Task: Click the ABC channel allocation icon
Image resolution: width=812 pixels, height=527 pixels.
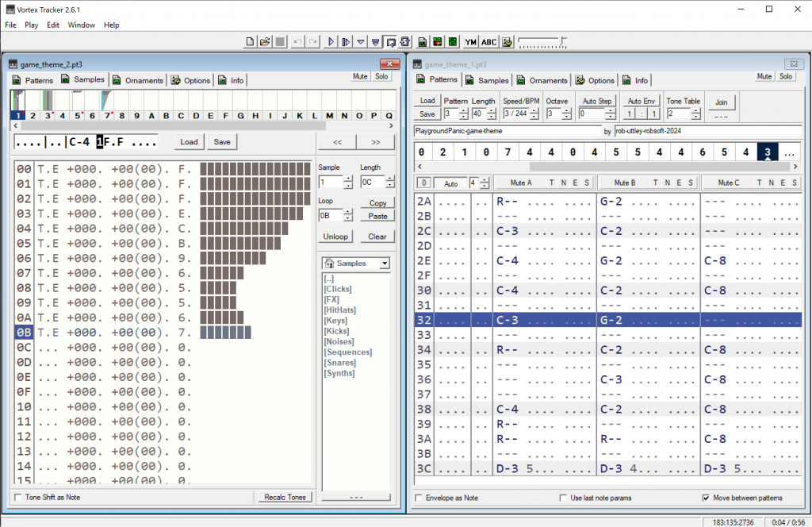Action: point(489,41)
